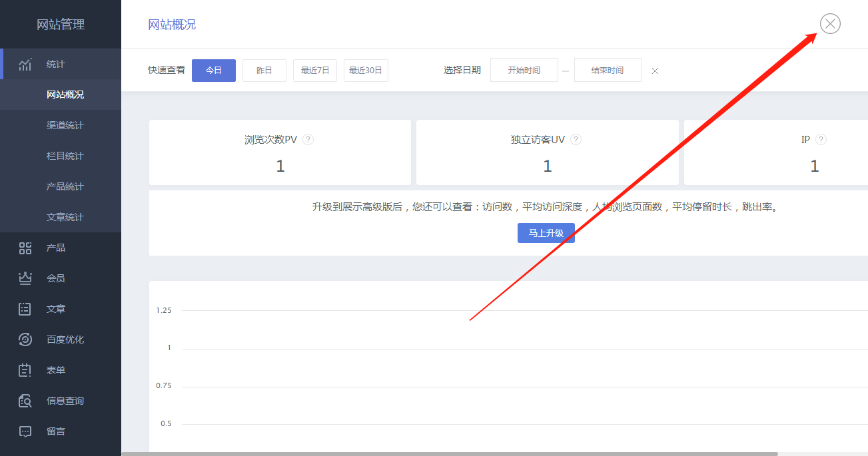The height and width of the screenshot is (456, 868).
Task: Close the 网站概况 panel with circled X
Action: click(830, 24)
